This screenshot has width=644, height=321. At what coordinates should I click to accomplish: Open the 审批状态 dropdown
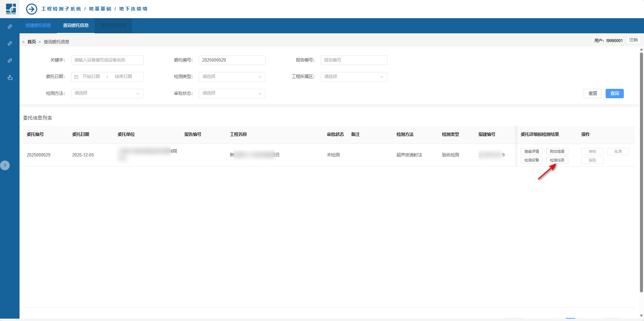pyautogui.click(x=232, y=93)
